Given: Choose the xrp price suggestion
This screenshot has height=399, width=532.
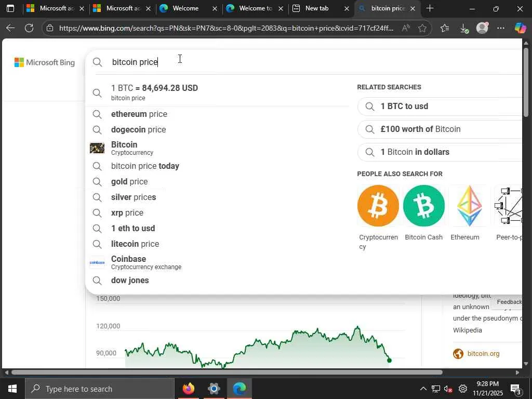Looking at the screenshot, I should pos(217,212).
